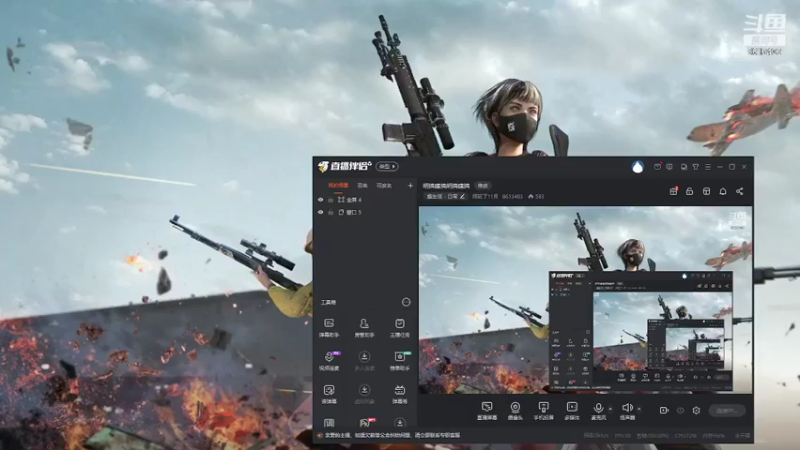
Task: Open the document edit tool in the third toolbox row
Action: [x=329, y=394]
